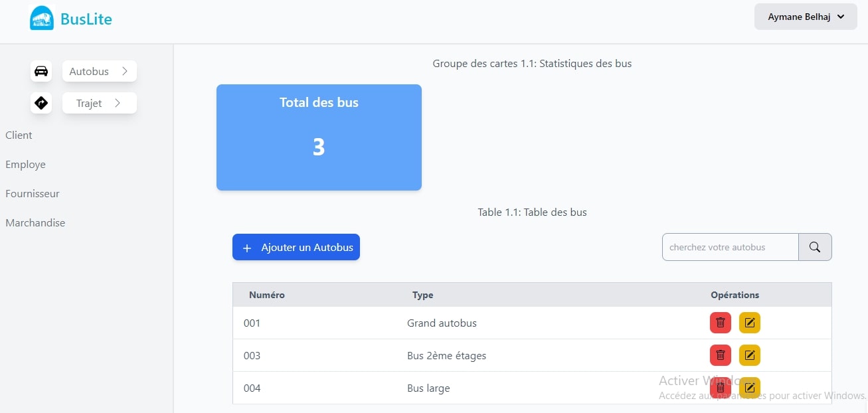868x413 pixels.
Task: Click the Type column header
Action: (x=423, y=295)
